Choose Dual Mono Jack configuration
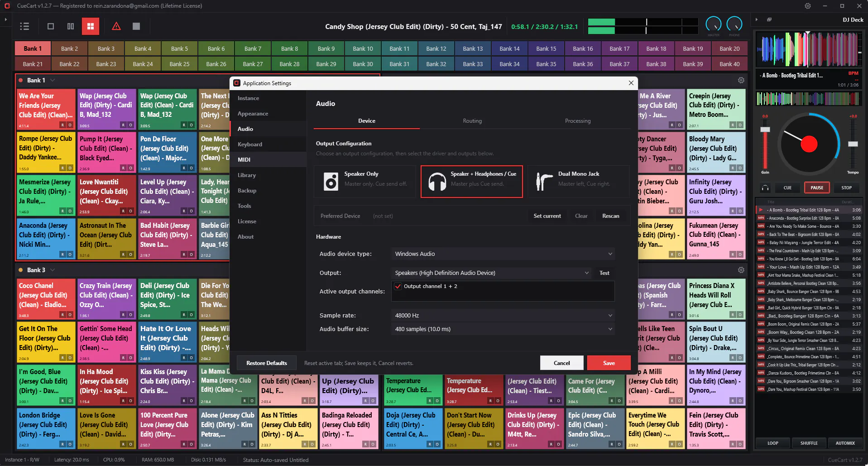868x466 pixels. click(x=579, y=181)
